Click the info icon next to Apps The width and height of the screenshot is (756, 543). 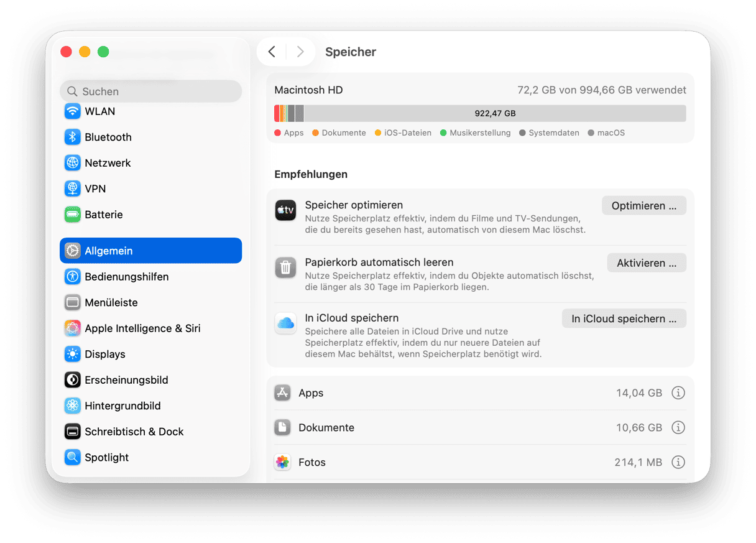tap(678, 393)
